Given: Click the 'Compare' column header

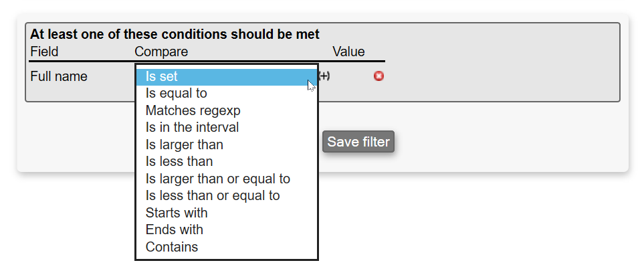Looking at the screenshot, I should click(x=161, y=52).
